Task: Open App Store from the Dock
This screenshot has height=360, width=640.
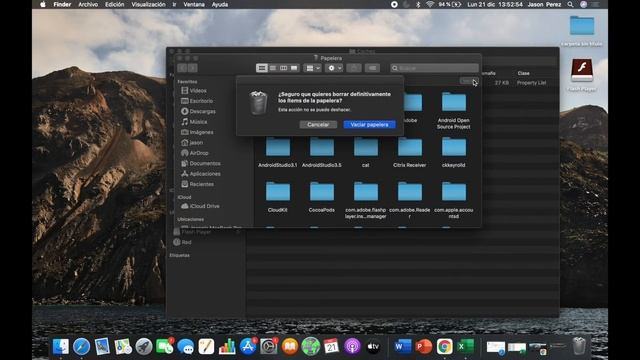Action: [x=248, y=347]
